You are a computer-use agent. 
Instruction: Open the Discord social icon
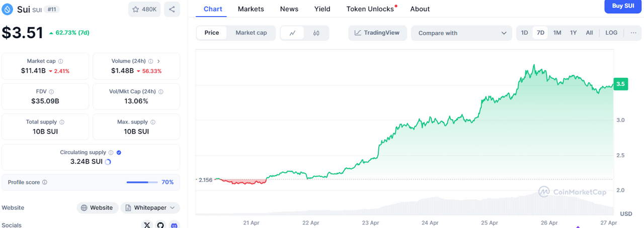pyautogui.click(x=174, y=225)
